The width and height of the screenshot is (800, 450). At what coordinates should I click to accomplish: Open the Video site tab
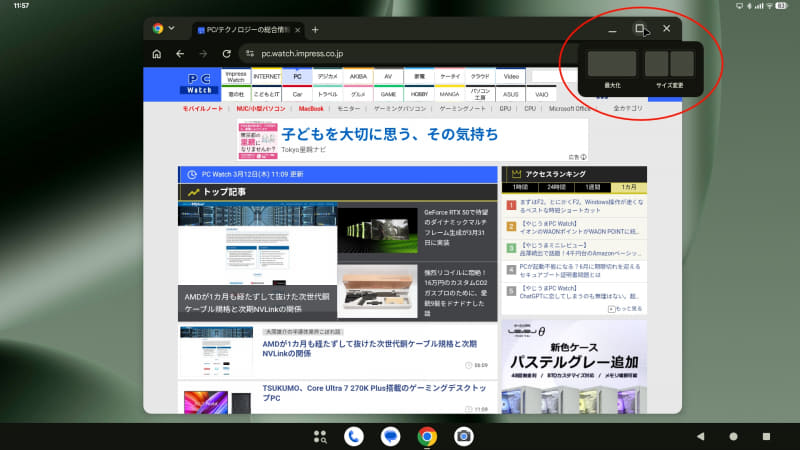coord(511,77)
